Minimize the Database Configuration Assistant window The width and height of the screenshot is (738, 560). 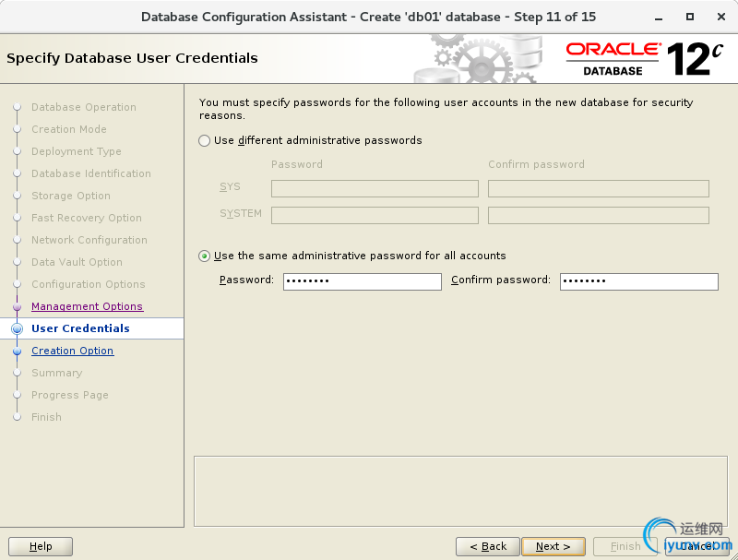[x=659, y=18]
